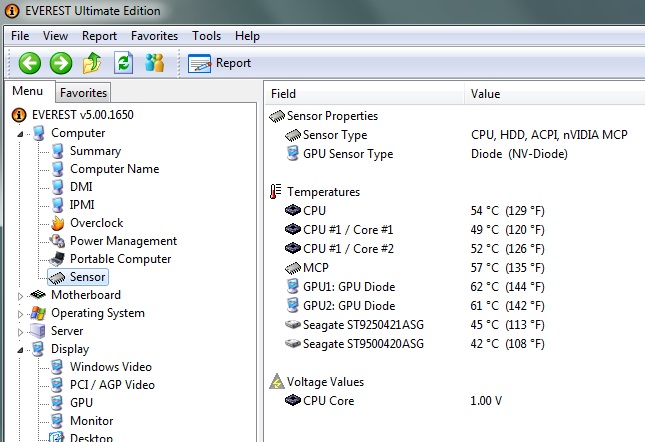645x442 pixels.
Task: Select GPU under Display in tree
Action: pos(81,403)
